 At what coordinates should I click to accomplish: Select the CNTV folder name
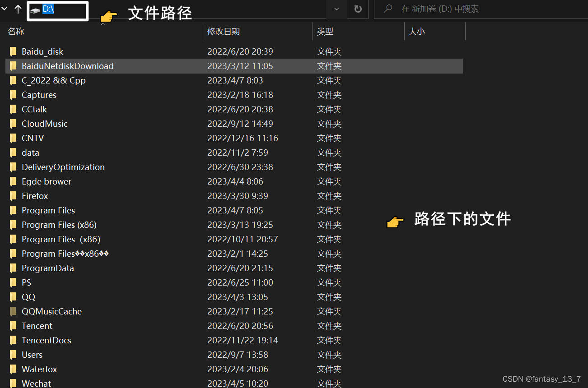[x=33, y=138]
